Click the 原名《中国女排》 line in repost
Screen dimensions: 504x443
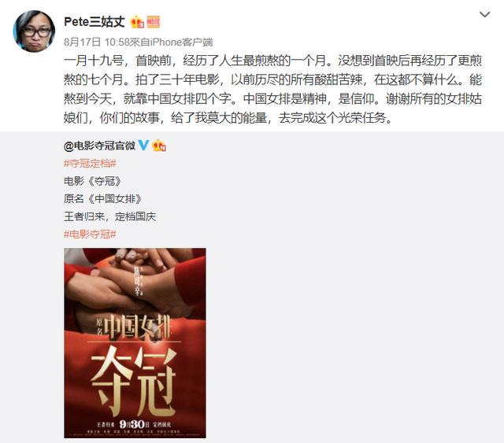[x=103, y=199]
